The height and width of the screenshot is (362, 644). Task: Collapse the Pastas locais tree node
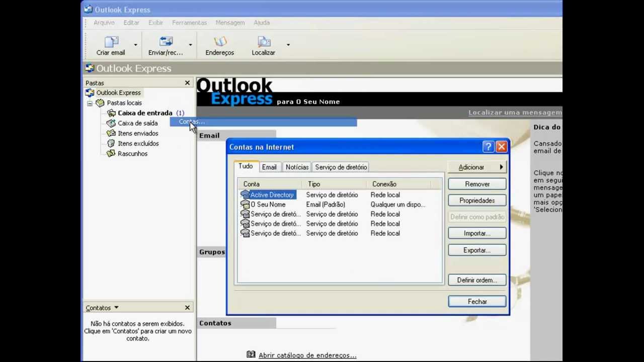[x=90, y=103]
